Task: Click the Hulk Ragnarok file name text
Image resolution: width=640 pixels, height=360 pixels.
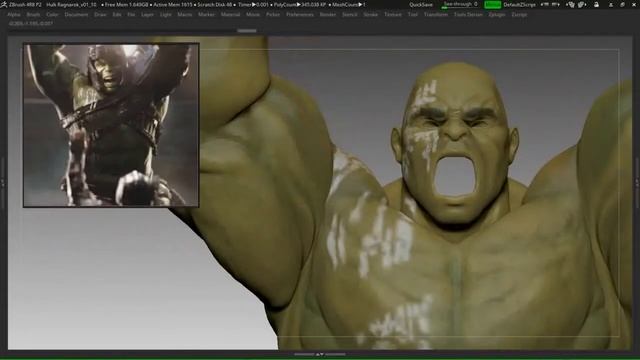Action: (x=71, y=4)
